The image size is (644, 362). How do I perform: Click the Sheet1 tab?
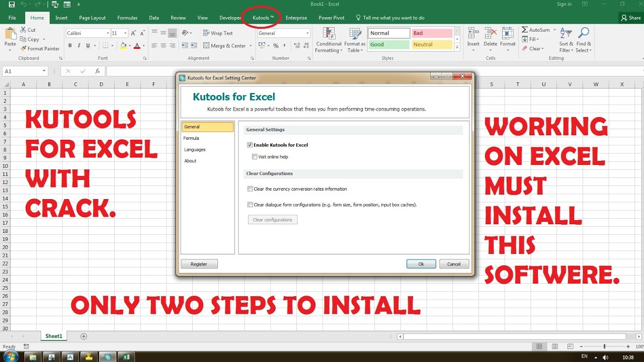54,336
